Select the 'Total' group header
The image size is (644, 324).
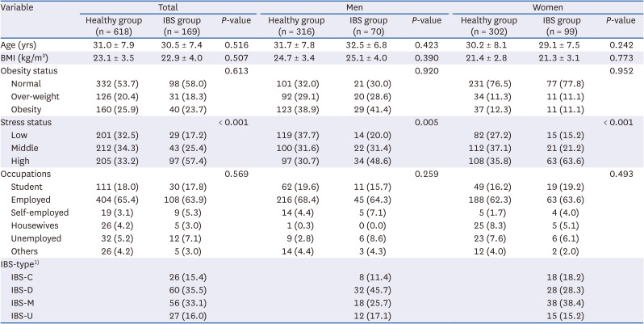pos(169,5)
